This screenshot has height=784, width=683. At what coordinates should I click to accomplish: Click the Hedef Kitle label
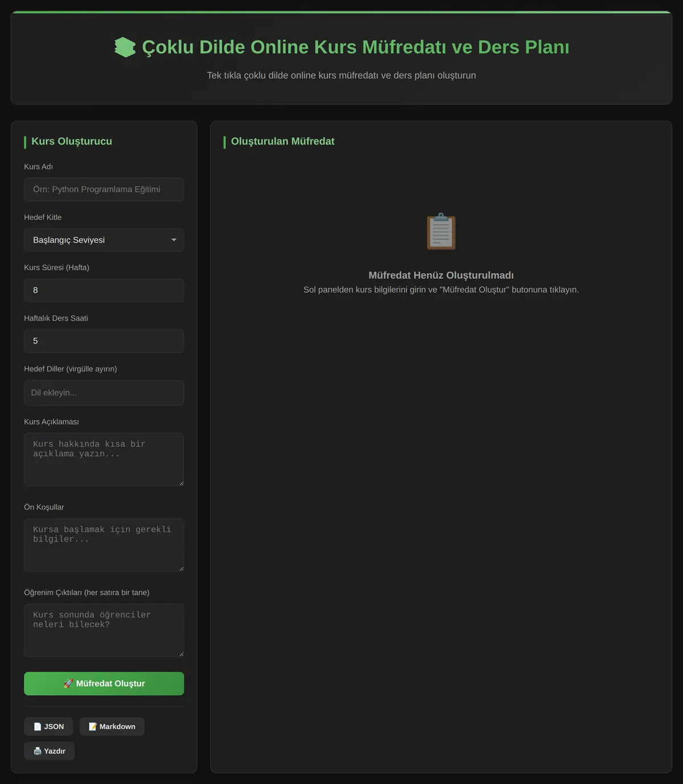43,217
